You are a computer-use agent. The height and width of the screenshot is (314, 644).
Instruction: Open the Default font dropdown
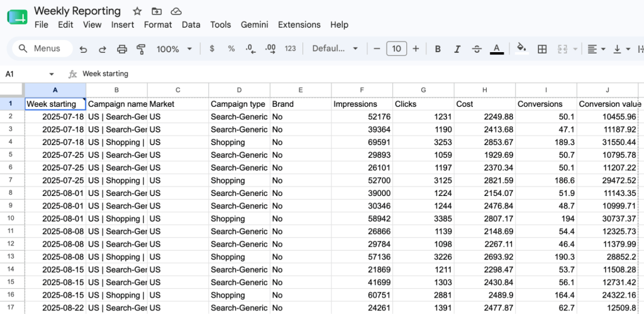(335, 49)
